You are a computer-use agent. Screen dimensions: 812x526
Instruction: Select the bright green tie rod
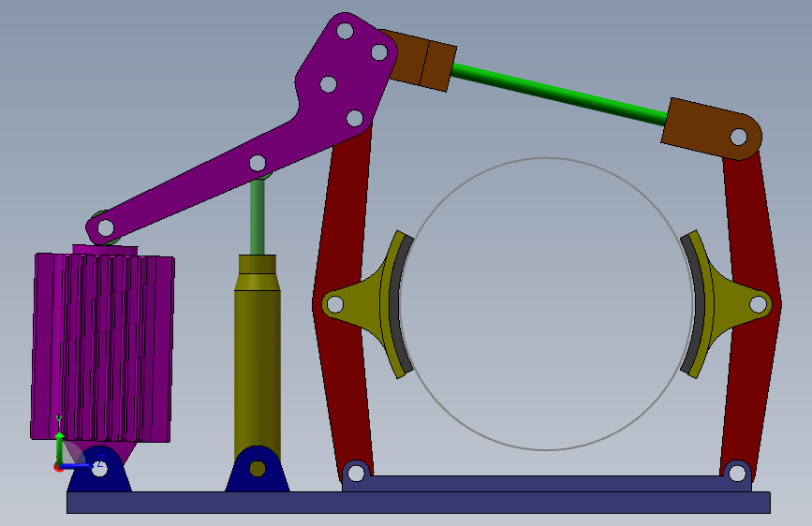point(559,95)
